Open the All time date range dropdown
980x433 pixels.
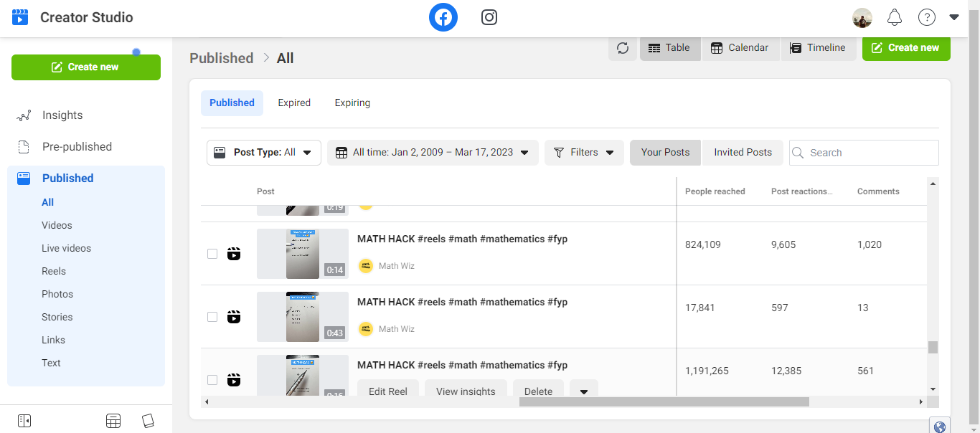coord(433,153)
